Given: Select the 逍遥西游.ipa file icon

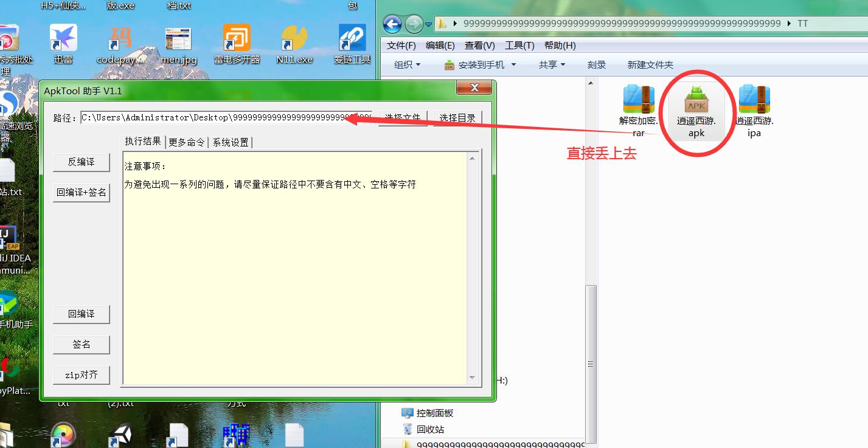Looking at the screenshot, I should point(754,100).
